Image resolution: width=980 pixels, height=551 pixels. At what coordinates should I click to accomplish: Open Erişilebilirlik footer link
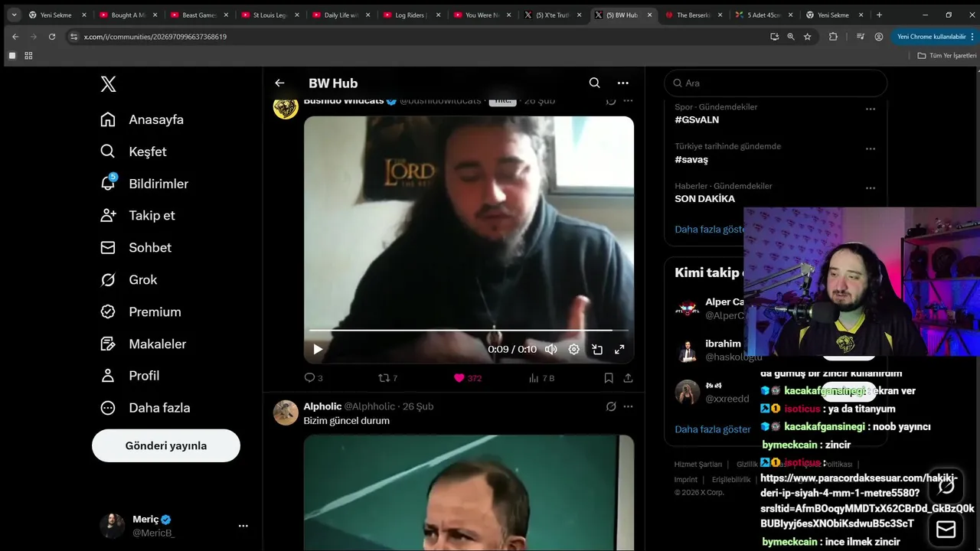click(731, 480)
